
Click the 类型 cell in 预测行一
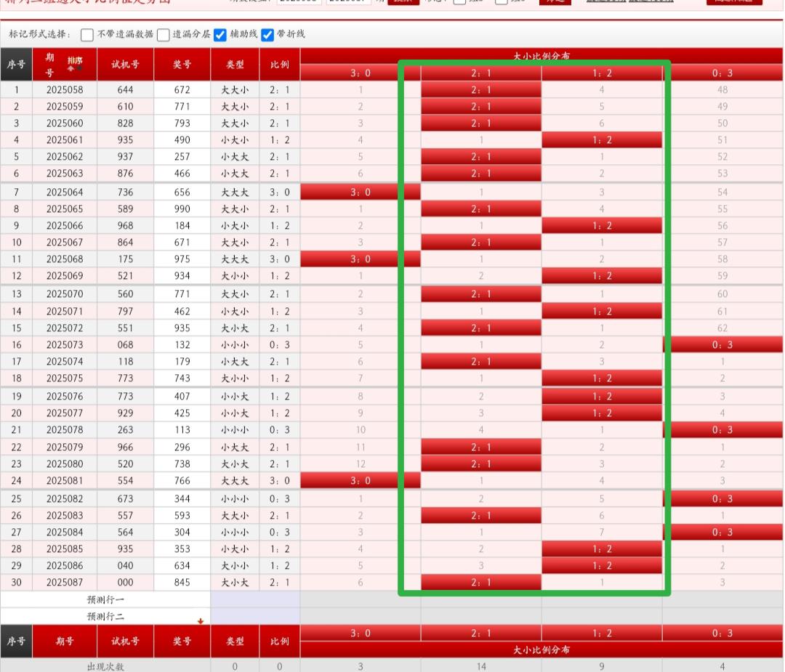[235, 599]
